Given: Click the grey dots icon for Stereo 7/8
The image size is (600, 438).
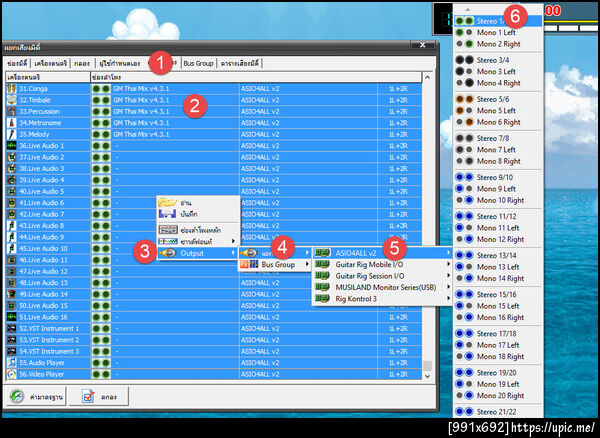Looking at the screenshot, I should coord(464,138).
